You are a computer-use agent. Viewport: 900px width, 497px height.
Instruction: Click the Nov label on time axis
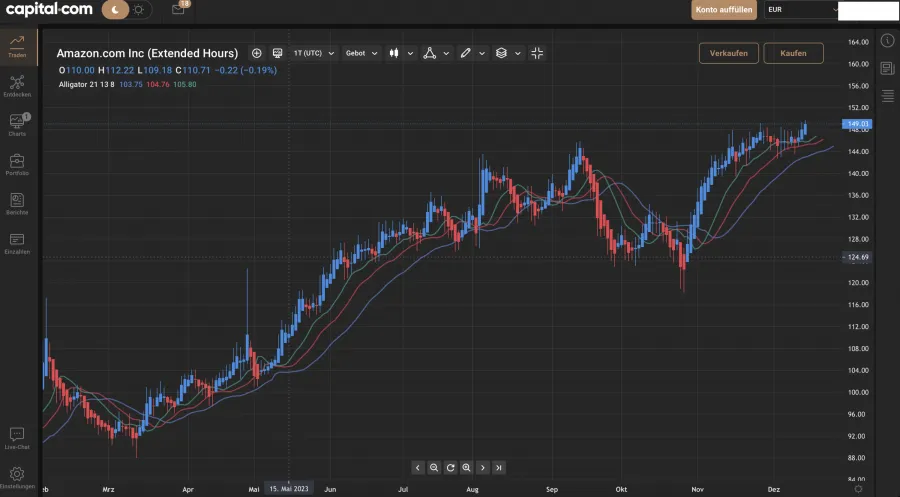tap(697, 490)
